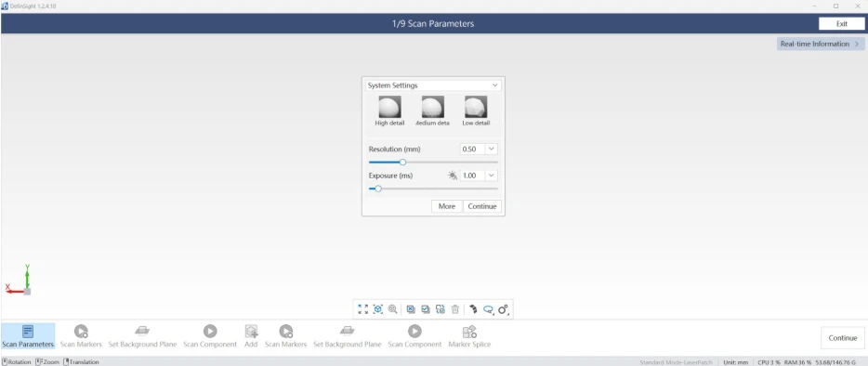Click Continue beside the More button
This screenshot has width=868, height=366.
[x=482, y=206]
